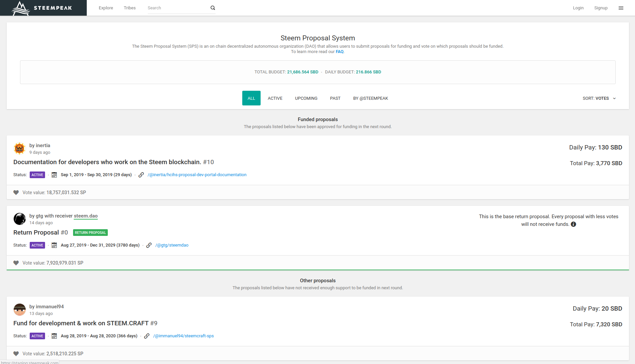This screenshot has width=635, height=364.
Task: Switch to the PAST tab
Action: 335,98
